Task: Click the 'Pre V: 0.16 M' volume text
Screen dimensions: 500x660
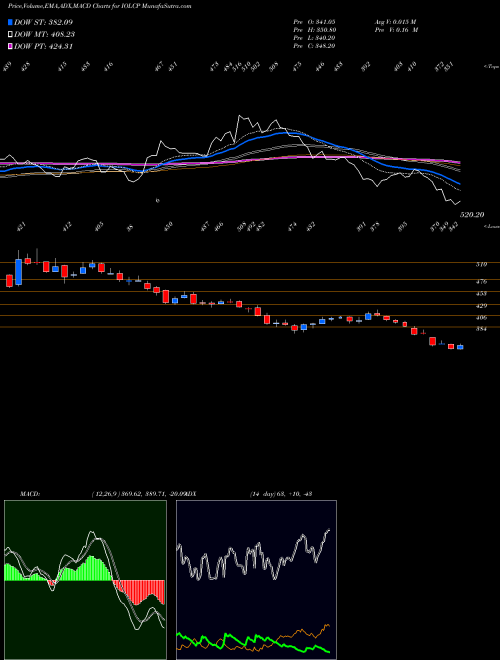Action: 396,30
